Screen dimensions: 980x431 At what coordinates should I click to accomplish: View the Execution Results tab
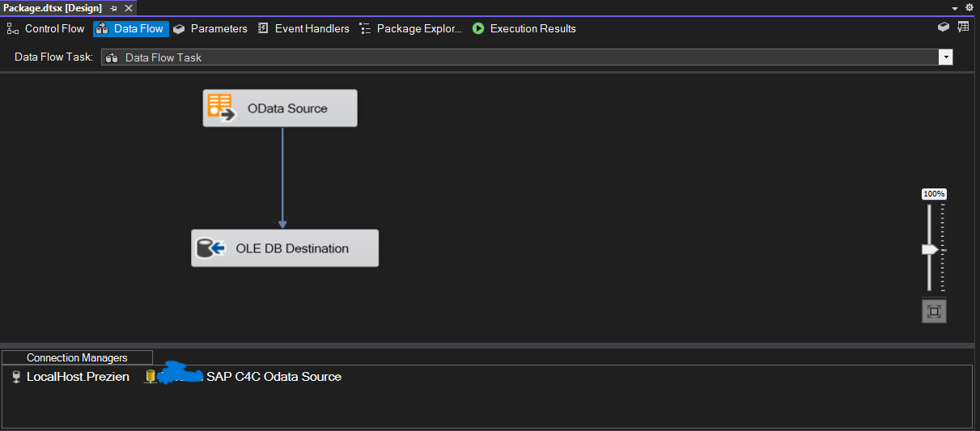click(524, 28)
